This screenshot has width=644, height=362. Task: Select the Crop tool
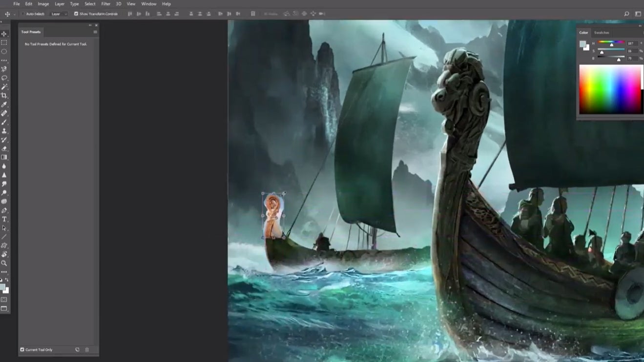point(4,96)
